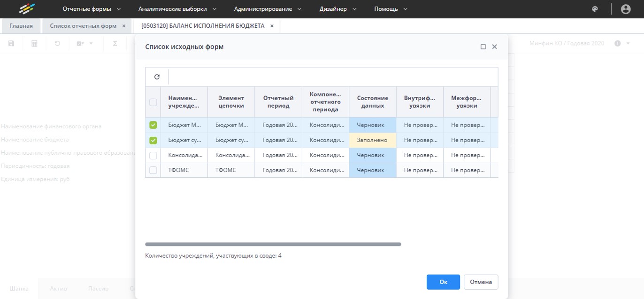Check the ТФОМС row checkbox
The image size is (644, 299).
tap(153, 170)
